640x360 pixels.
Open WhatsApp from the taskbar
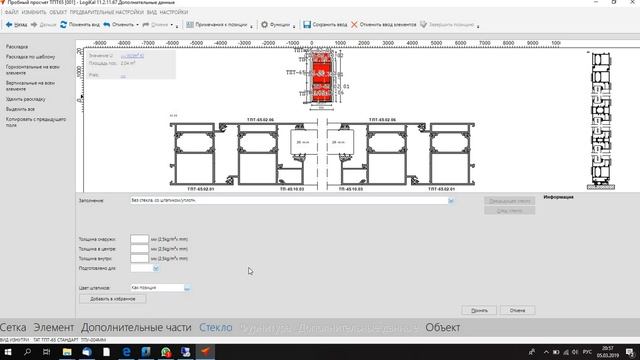(x=166, y=352)
